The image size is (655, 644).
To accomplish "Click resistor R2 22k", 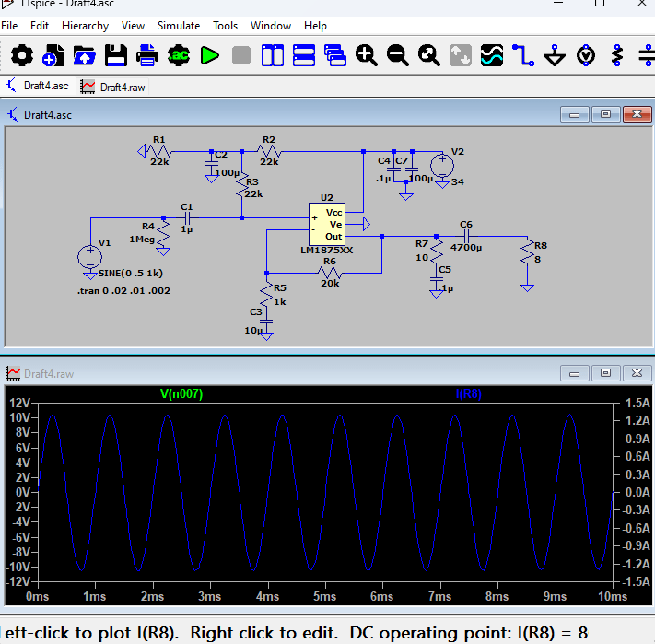I will [269, 151].
